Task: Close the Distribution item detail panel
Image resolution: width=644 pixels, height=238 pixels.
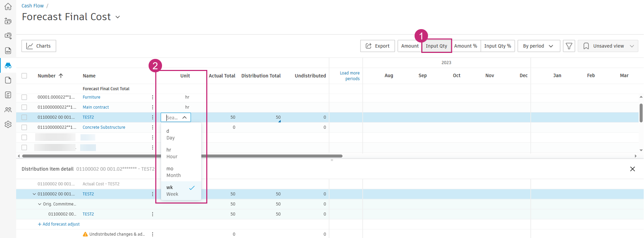Action: coord(632,169)
